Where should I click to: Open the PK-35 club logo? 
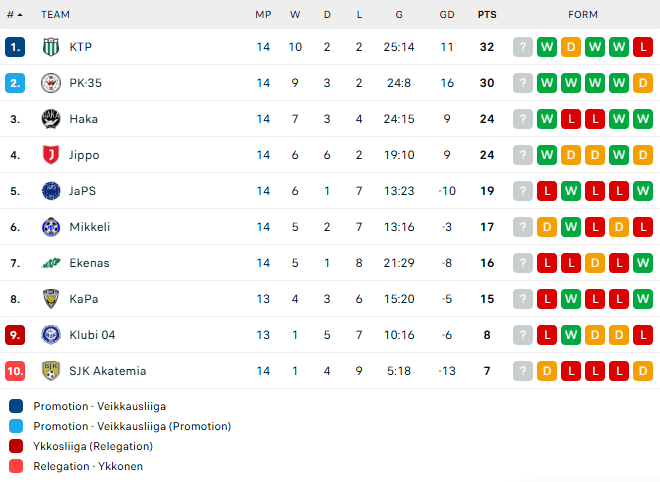(x=51, y=83)
